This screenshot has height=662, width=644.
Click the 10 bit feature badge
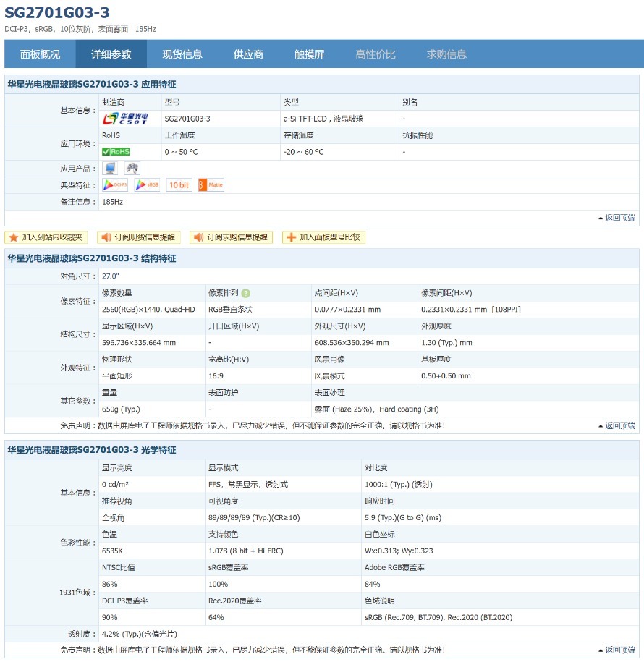tap(179, 185)
